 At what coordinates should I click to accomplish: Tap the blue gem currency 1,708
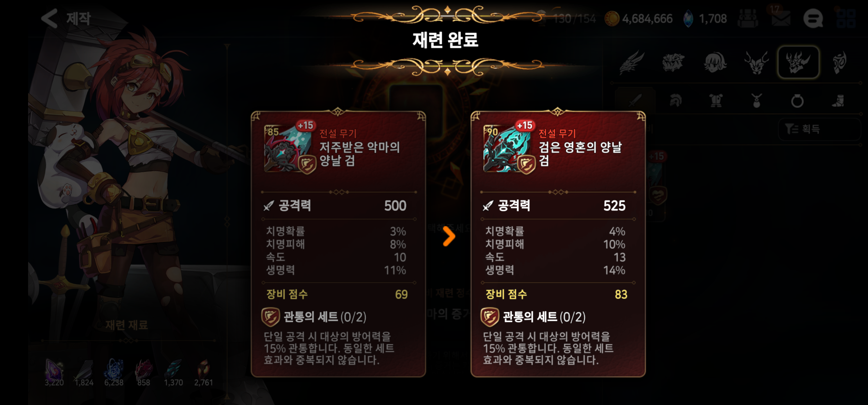pos(705,19)
